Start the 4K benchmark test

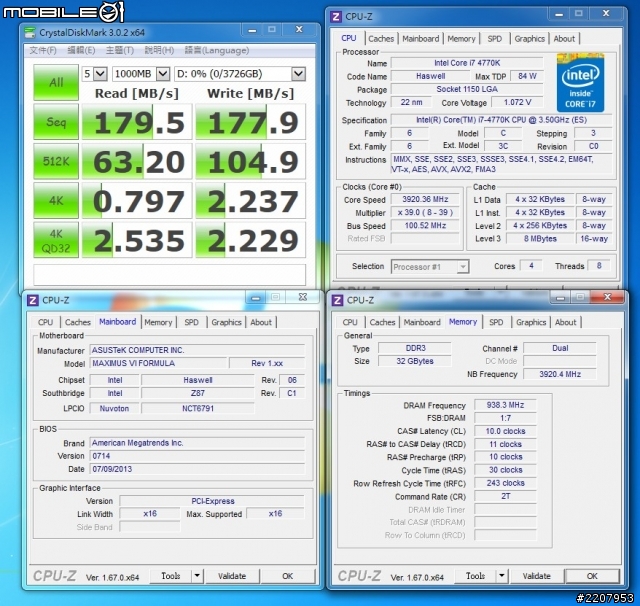56,200
